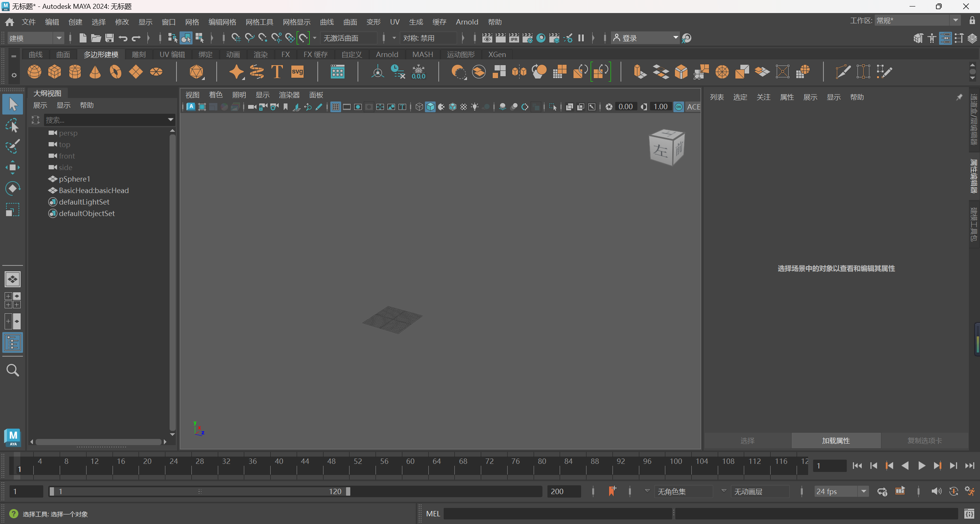Viewport: 980px width, 524px height.
Task: Switch to the 雕刻 shelf tab
Action: click(x=139, y=54)
